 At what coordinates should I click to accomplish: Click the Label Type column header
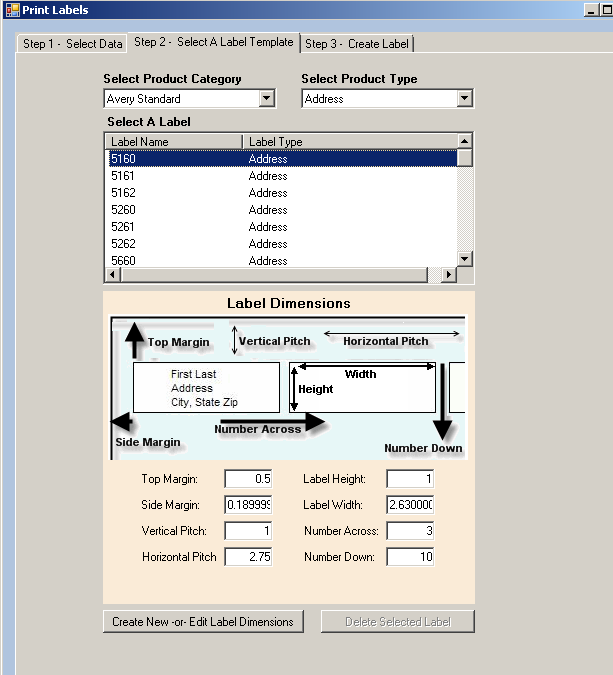click(x=350, y=142)
